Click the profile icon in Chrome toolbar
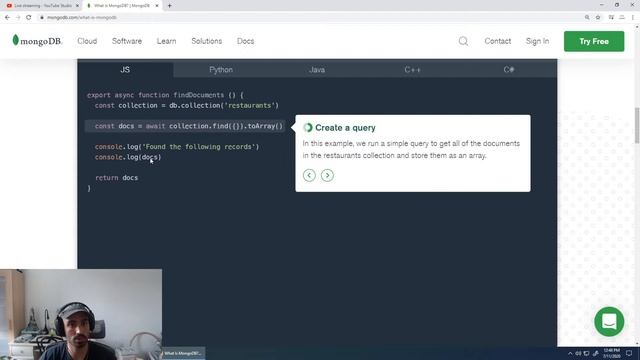The width and height of the screenshot is (640, 360). tap(622, 18)
